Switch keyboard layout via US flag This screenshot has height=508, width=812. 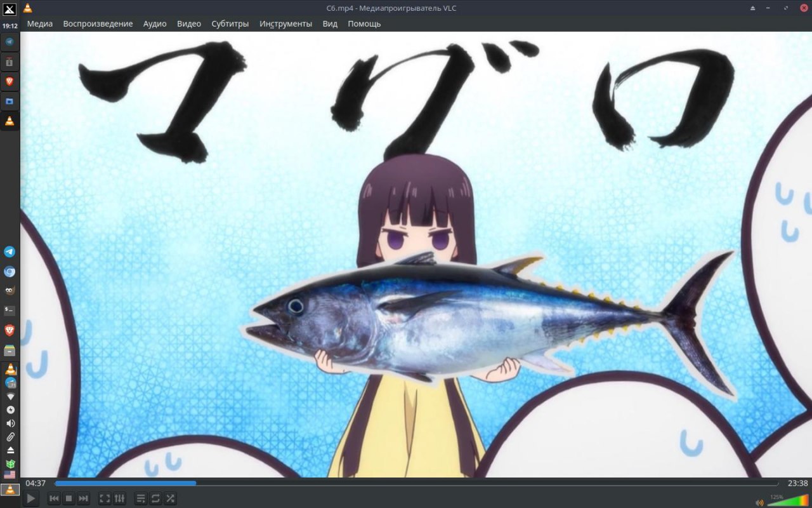pyautogui.click(x=10, y=475)
